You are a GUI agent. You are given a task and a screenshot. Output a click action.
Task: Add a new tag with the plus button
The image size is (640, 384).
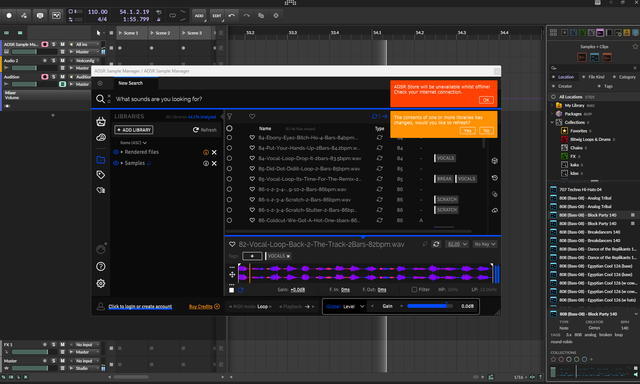click(252, 256)
